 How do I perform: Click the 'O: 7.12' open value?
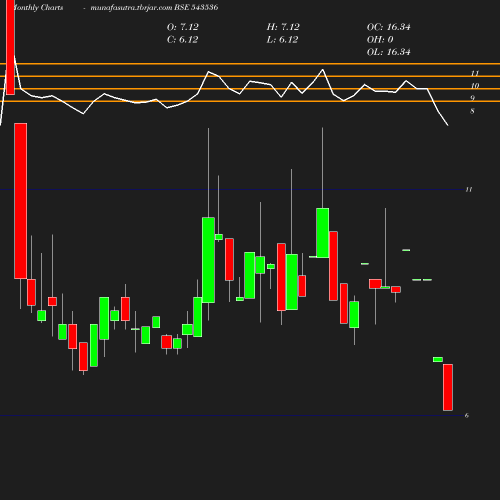coord(183,27)
